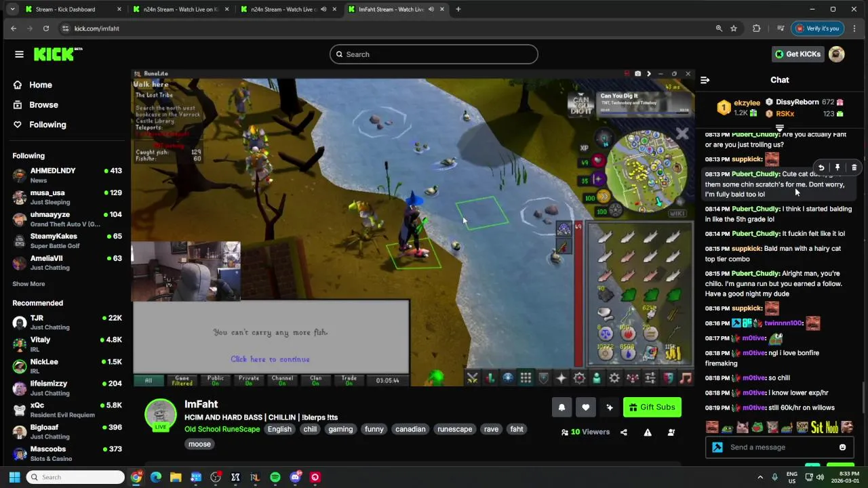The width and height of the screenshot is (868, 488).
Task: Expand chat leaderboard drag handle
Action: [x=780, y=127]
